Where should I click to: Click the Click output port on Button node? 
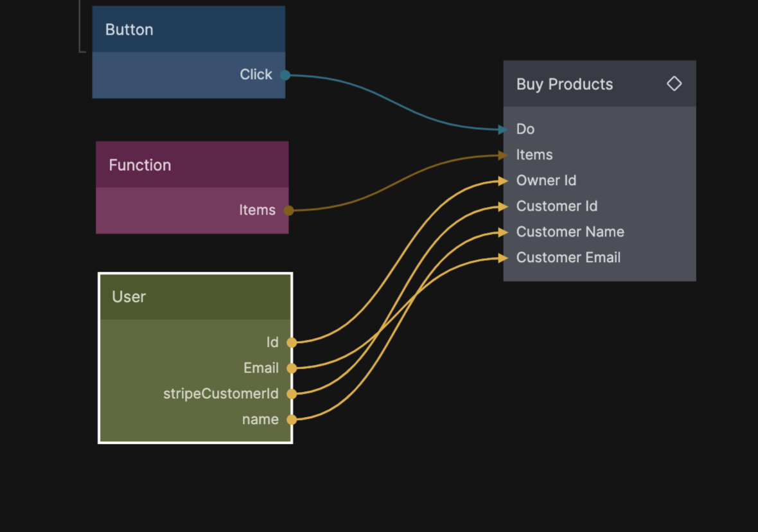pyautogui.click(x=285, y=75)
